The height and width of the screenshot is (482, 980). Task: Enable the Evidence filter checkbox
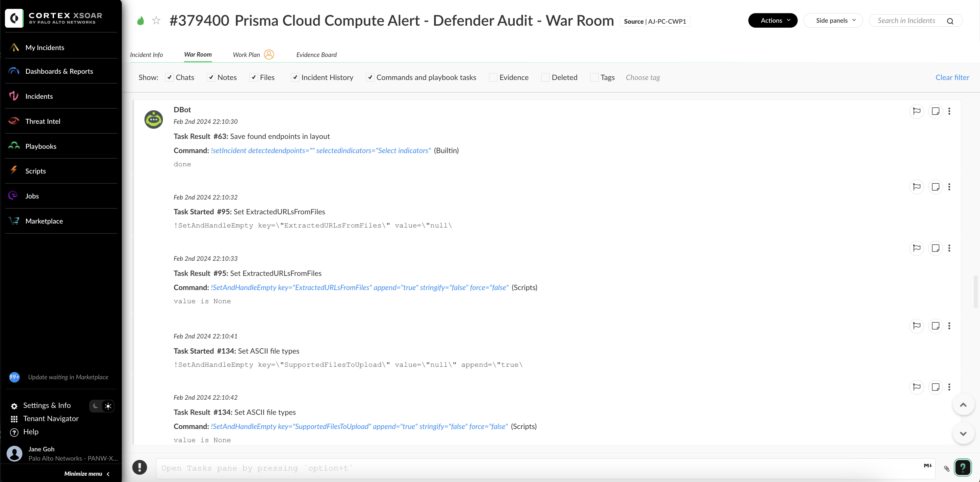point(493,77)
